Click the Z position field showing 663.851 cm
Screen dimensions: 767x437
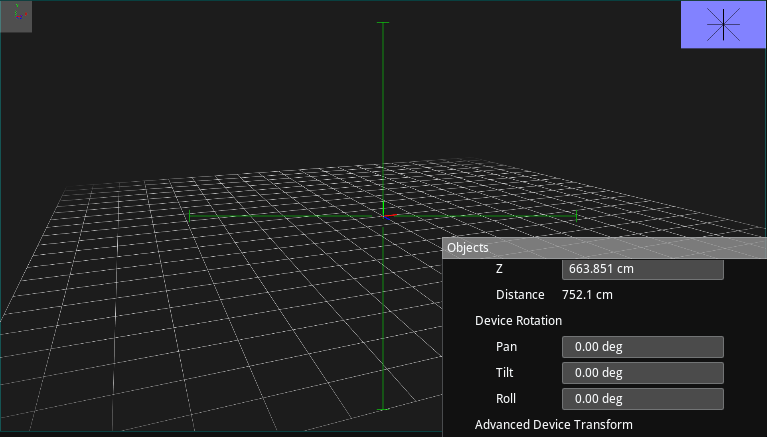pyautogui.click(x=642, y=269)
